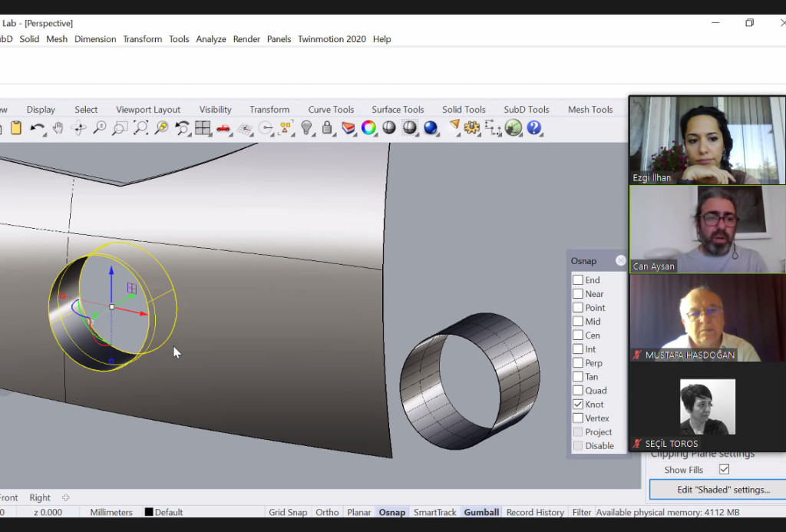Image resolution: width=786 pixels, height=532 pixels.
Task: Select the Pan hand tool
Action: [x=58, y=128]
